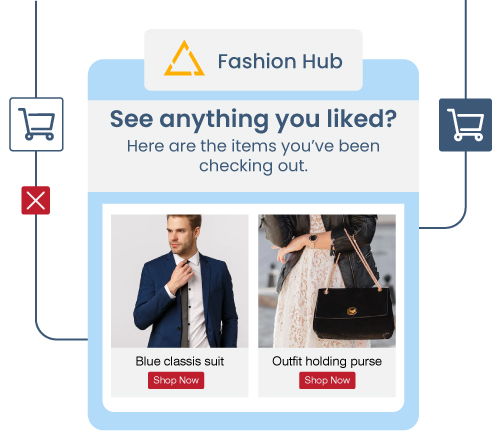This screenshot has width=500, height=435.
Task: Click Shop Now under Outfit holding purse
Action: pyautogui.click(x=327, y=380)
